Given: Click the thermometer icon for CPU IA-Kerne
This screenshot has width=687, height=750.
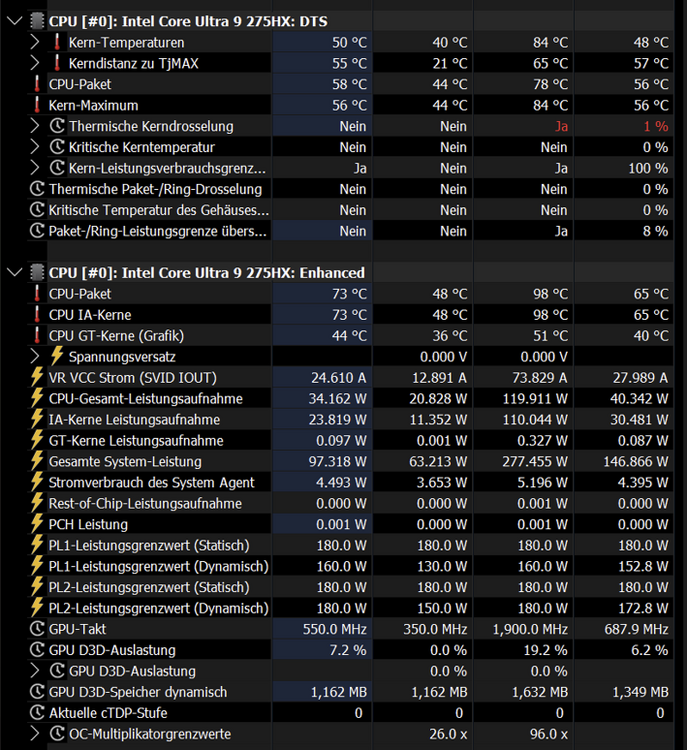Looking at the screenshot, I should (x=37, y=315).
